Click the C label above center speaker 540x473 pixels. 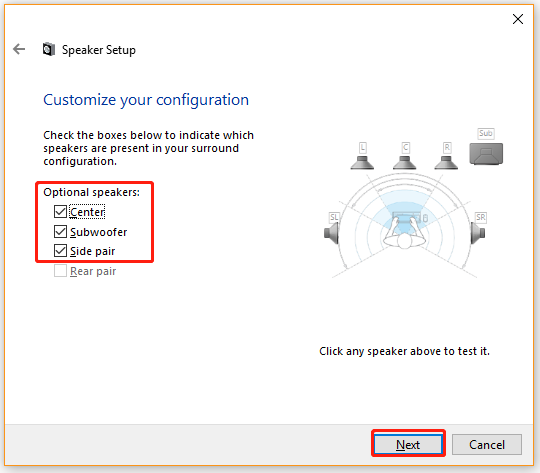pyautogui.click(x=405, y=148)
